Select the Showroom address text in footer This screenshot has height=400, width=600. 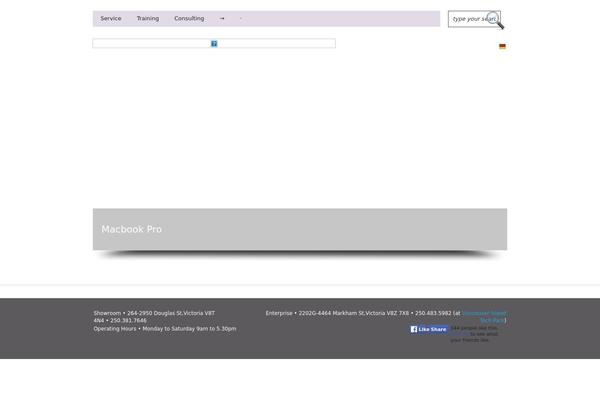(154, 317)
